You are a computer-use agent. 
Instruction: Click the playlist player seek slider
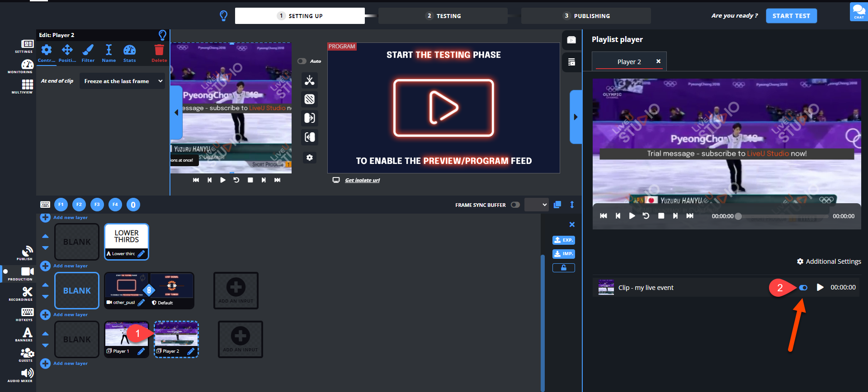(783, 216)
